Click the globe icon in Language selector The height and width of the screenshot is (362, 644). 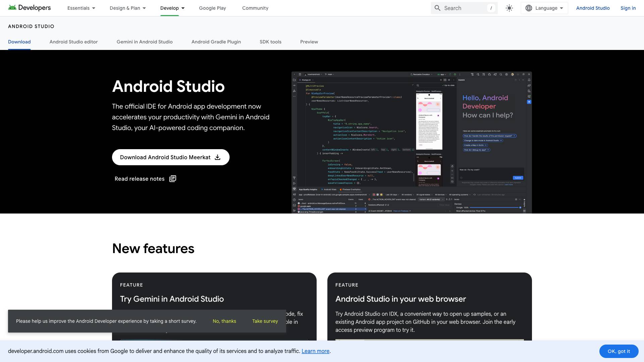point(529,8)
